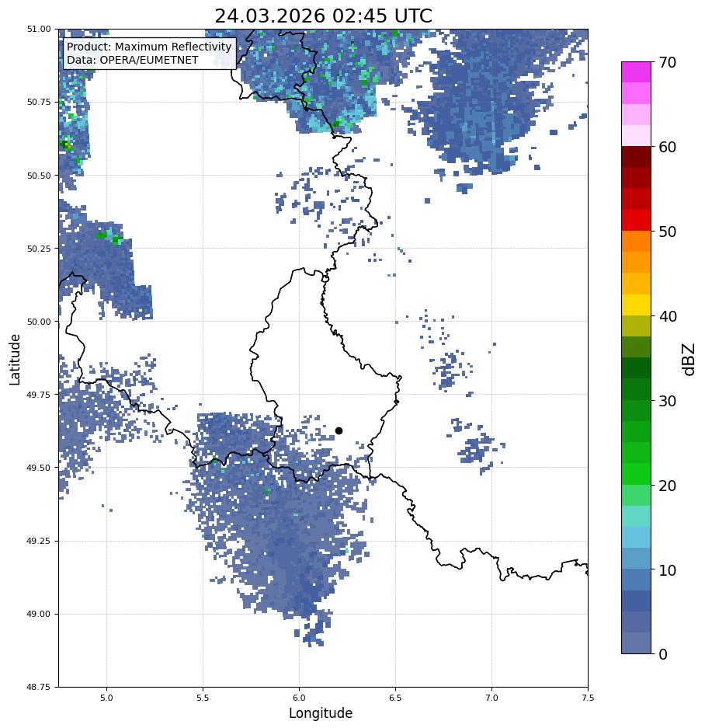Click the Latitude axis label
Image resolution: width=705 pixels, height=728 pixels.
(x=15, y=360)
